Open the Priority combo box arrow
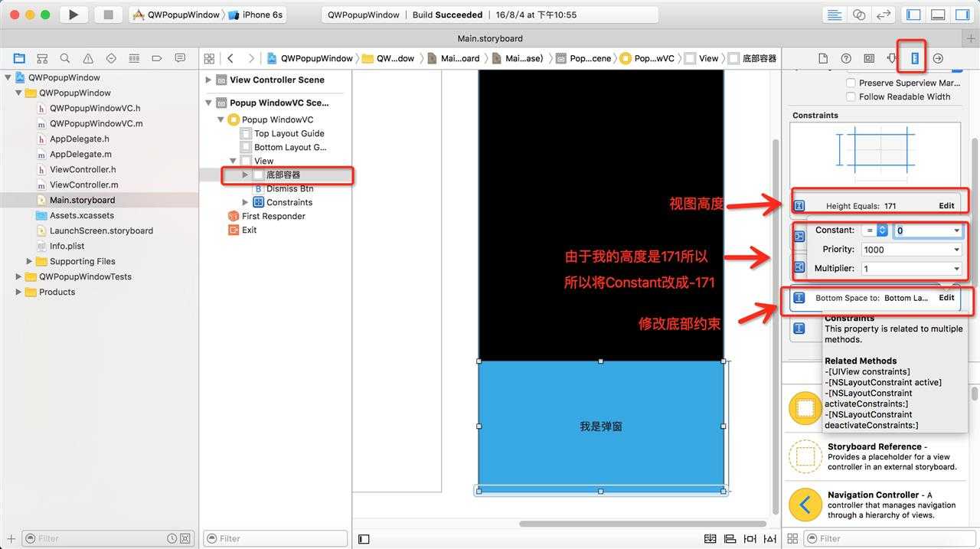Viewport: 980px width, 549px height. pos(956,250)
